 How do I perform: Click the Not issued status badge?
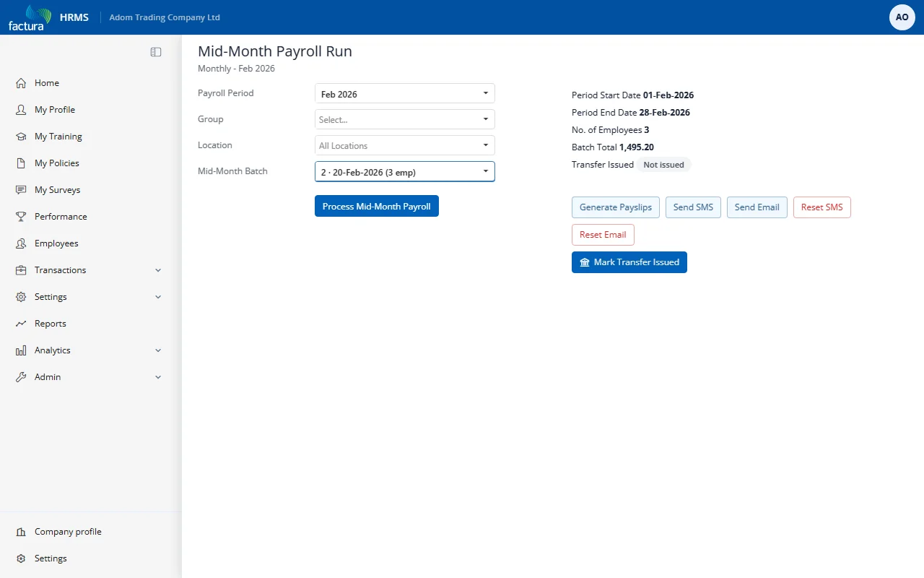[x=663, y=165]
